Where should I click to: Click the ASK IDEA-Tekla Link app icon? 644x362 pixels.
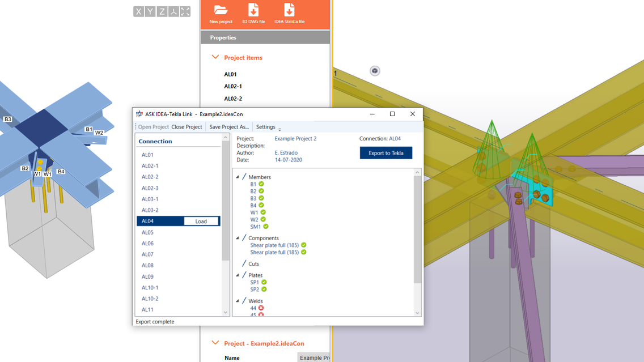point(139,114)
